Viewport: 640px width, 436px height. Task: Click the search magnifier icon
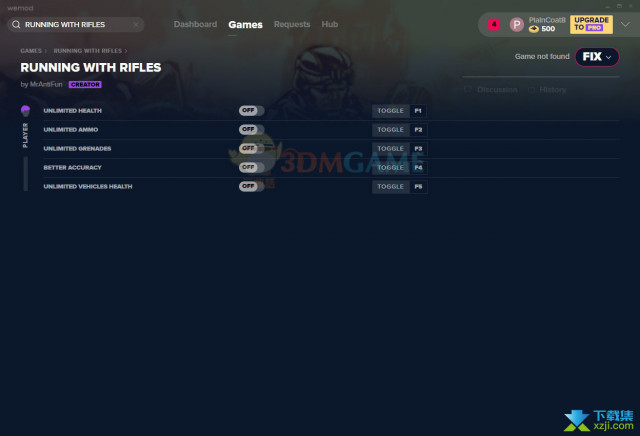[16, 24]
